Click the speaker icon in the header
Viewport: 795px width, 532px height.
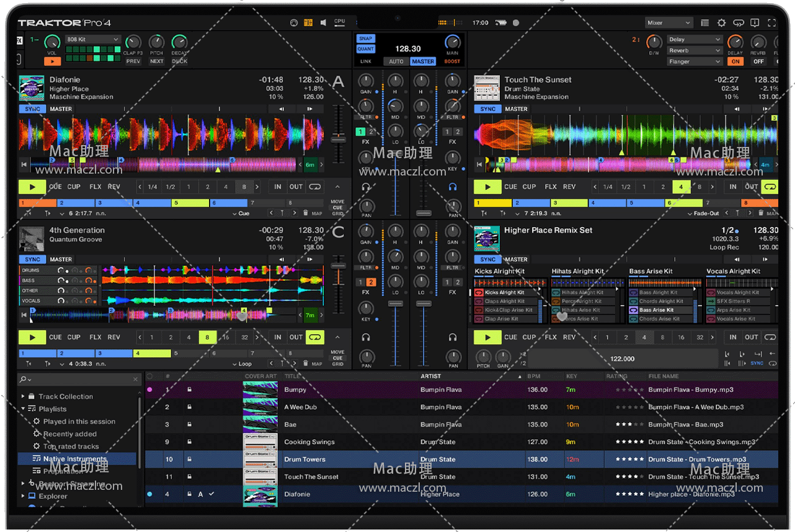click(x=323, y=23)
